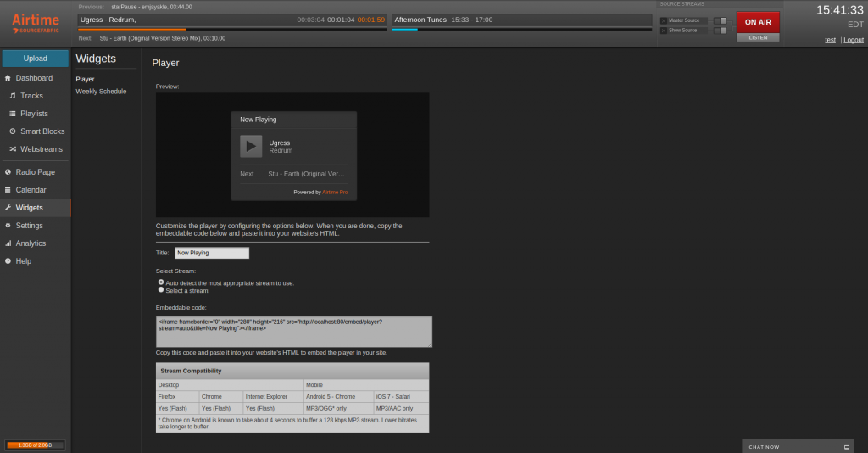Open the Help menu label

tap(23, 260)
